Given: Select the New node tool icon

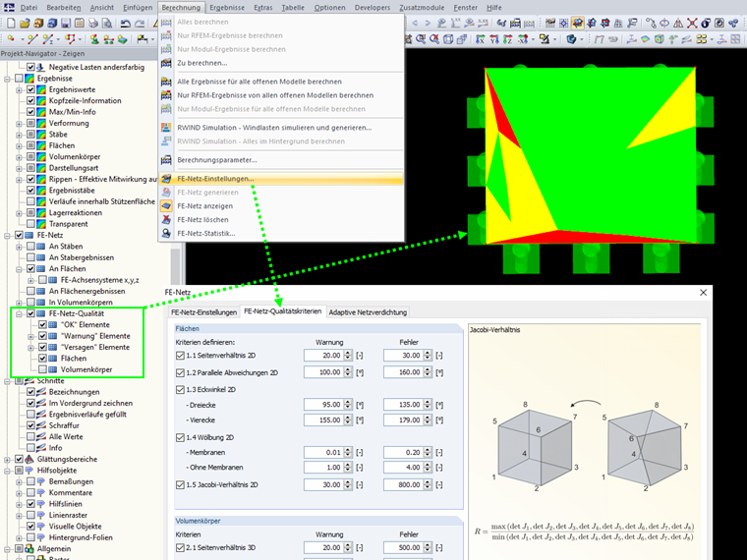Looking at the screenshot, I should [11, 38].
